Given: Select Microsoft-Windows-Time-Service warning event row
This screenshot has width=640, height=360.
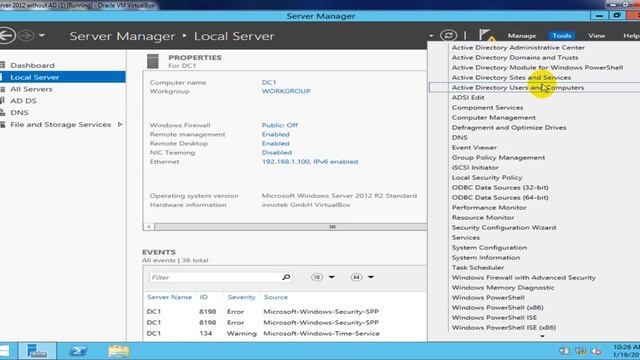Looking at the screenshot, I should pyautogui.click(x=286, y=333).
